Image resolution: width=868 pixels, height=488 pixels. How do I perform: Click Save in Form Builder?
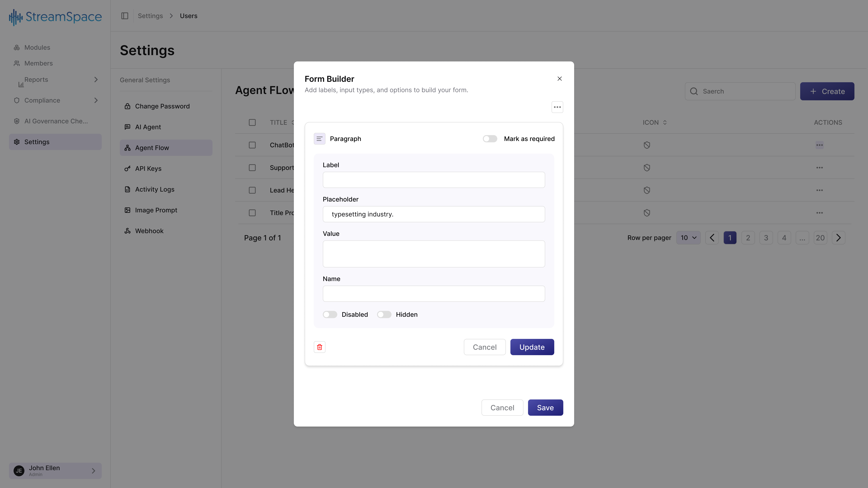tap(545, 408)
